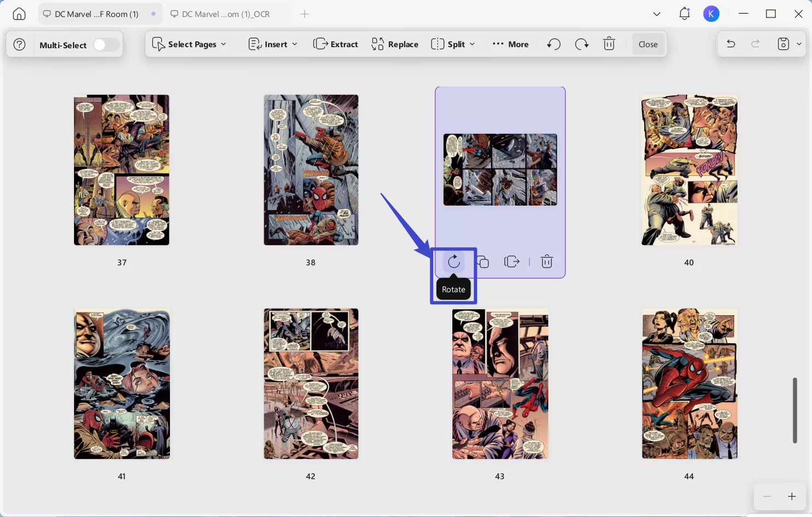
Task: Open the help icon with question mark
Action: (20, 44)
